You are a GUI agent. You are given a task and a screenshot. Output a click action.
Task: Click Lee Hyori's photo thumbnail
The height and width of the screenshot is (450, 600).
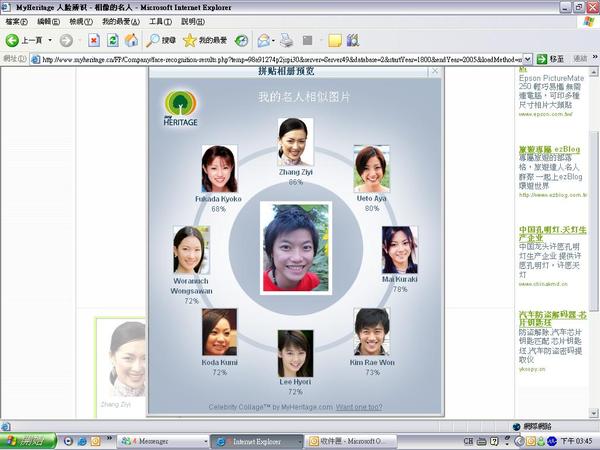(295, 354)
